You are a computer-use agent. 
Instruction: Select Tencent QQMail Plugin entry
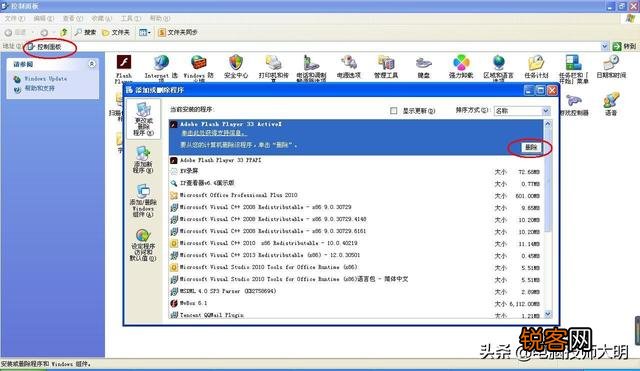coord(356,315)
